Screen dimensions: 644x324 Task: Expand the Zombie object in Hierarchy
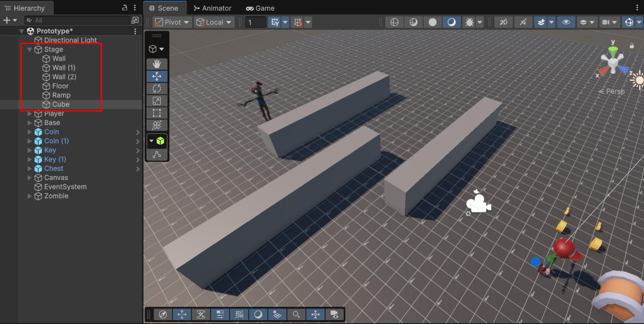[x=30, y=196]
